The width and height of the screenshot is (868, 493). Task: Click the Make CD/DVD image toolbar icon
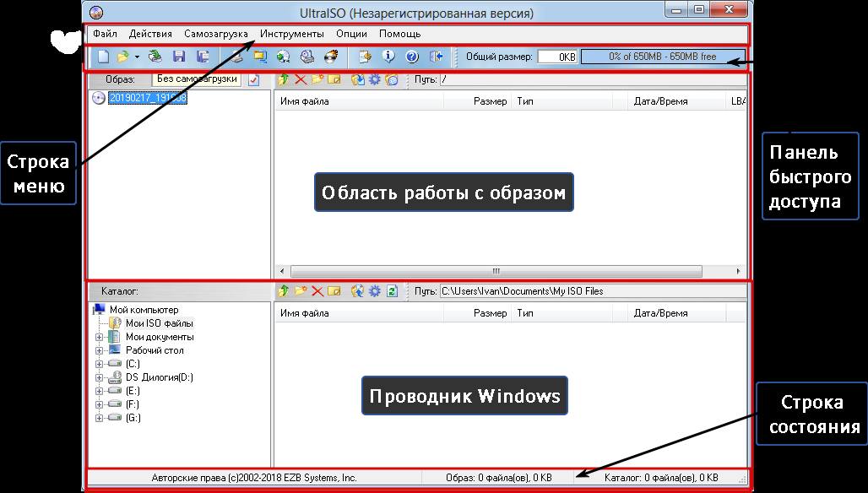click(237, 57)
